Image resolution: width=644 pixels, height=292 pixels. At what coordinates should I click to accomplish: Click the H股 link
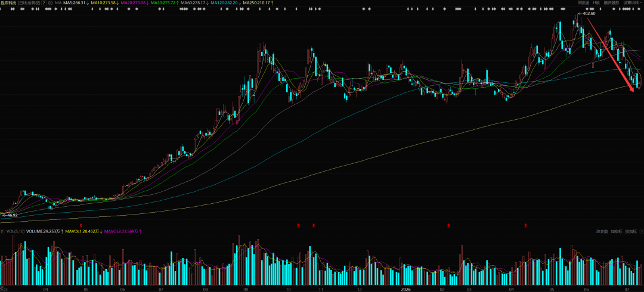tap(596, 2)
